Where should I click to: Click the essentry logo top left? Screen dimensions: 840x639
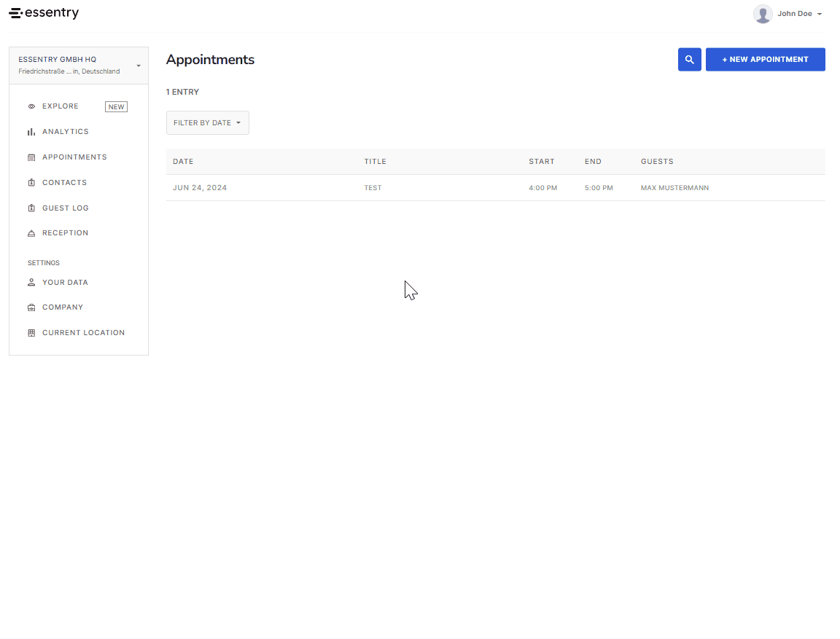pos(44,12)
